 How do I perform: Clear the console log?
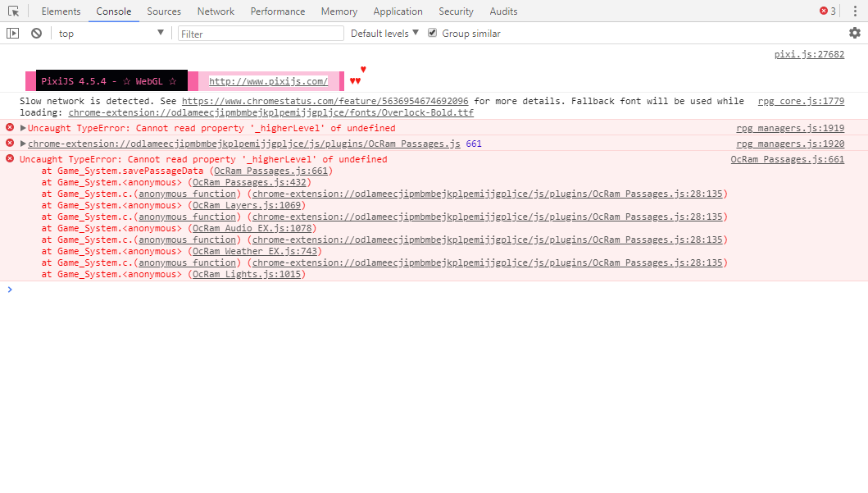pyautogui.click(x=37, y=34)
